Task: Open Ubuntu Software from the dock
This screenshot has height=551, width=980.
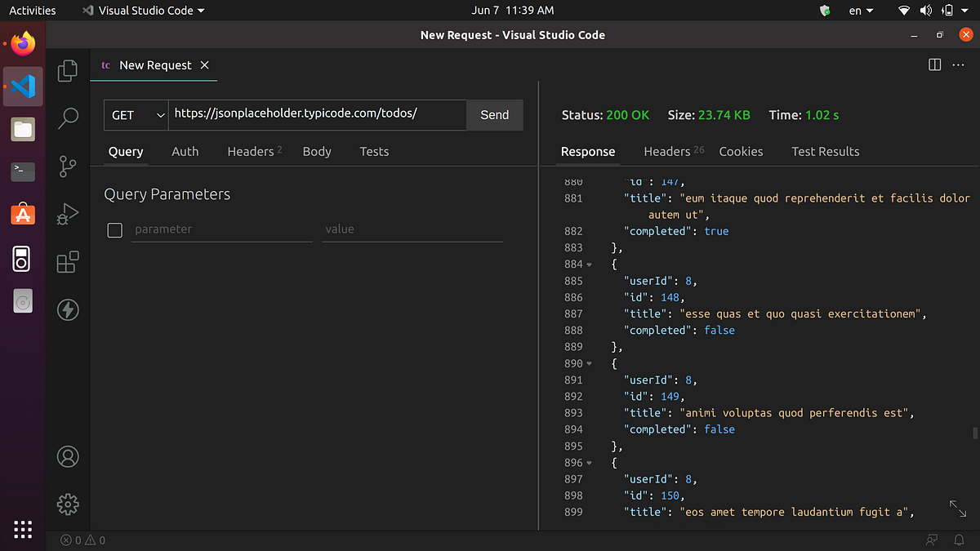Action: click(23, 215)
